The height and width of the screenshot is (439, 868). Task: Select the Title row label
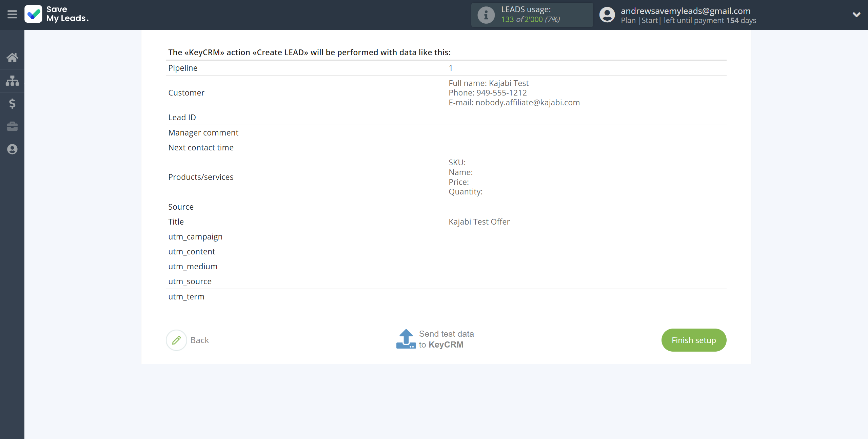176,222
